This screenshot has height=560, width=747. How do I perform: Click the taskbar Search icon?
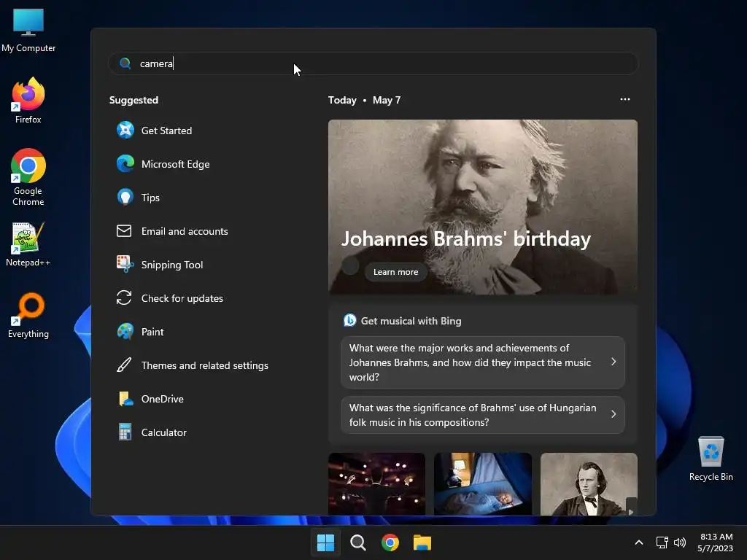coord(357,542)
